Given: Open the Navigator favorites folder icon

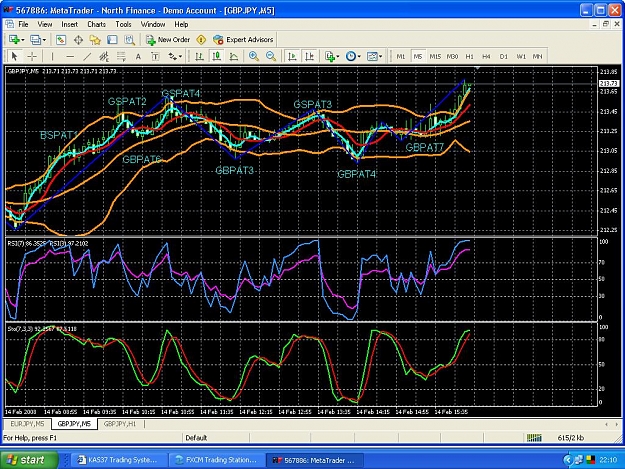Looking at the screenshot, I should point(95,40).
